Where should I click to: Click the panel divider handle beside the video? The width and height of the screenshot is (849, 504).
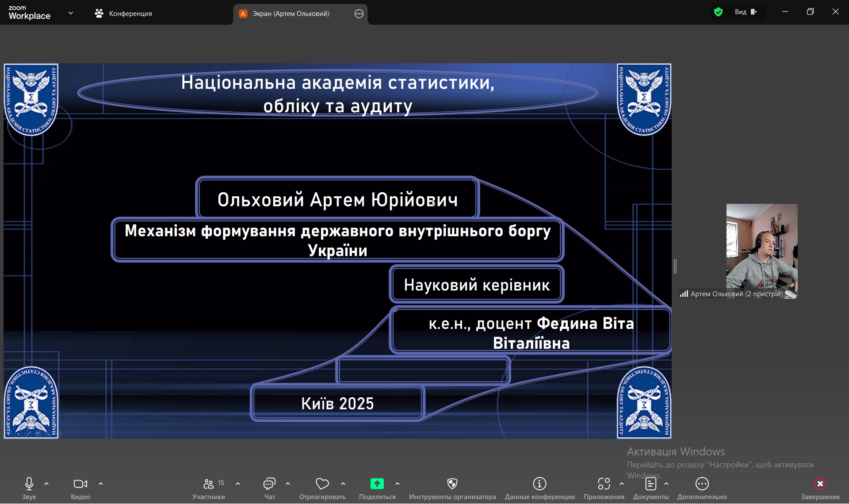[675, 266]
